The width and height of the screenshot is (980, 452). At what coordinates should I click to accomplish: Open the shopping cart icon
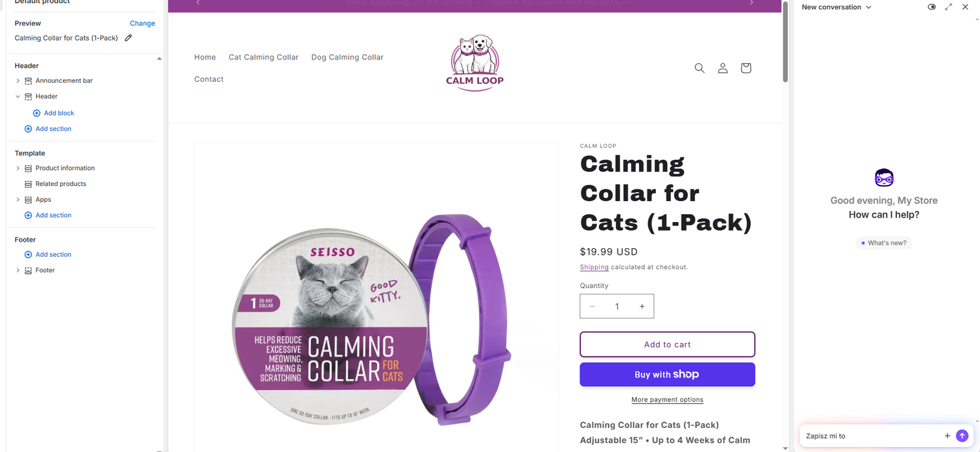(746, 68)
